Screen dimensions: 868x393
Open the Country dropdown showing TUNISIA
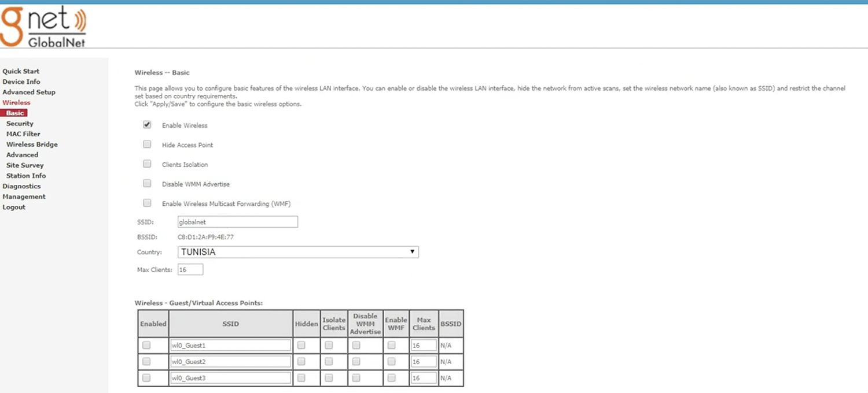(x=298, y=252)
